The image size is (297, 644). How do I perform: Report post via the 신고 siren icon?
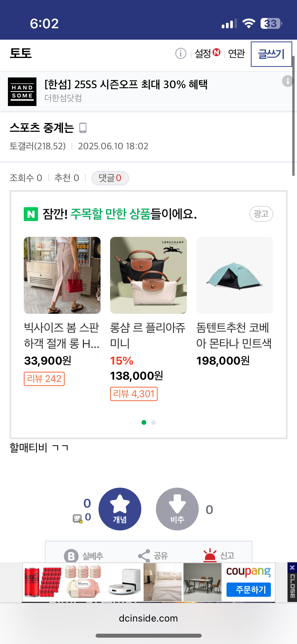[210, 555]
